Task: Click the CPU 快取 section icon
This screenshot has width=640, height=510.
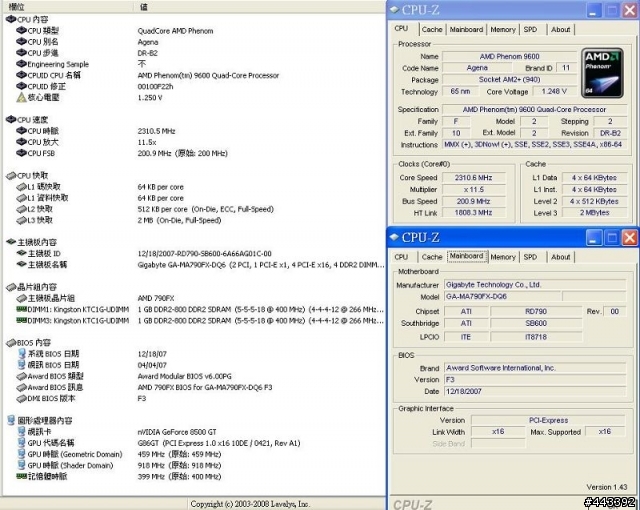Action: coord(11,175)
